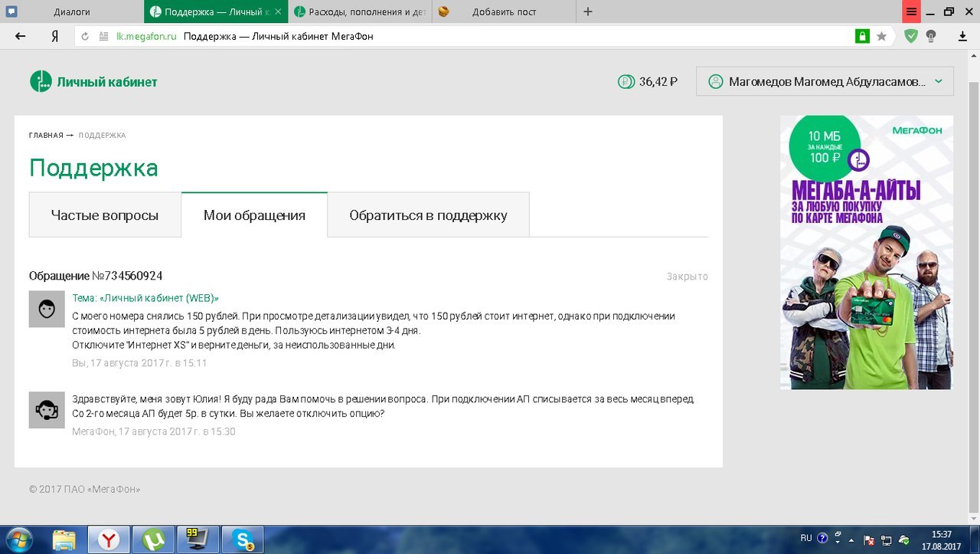Click the support operator headset avatar
Viewport: 980px width, 554px height.
coord(47,410)
